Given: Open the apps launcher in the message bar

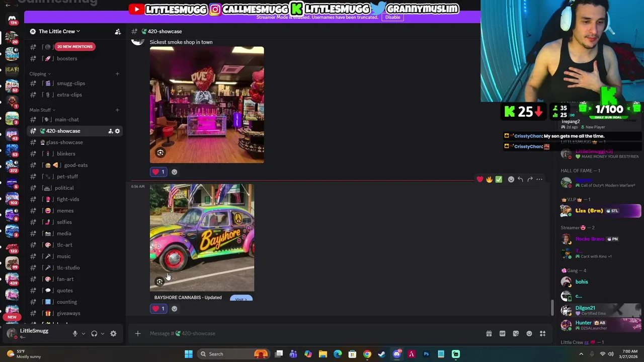Looking at the screenshot, I should (x=543, y=333).
